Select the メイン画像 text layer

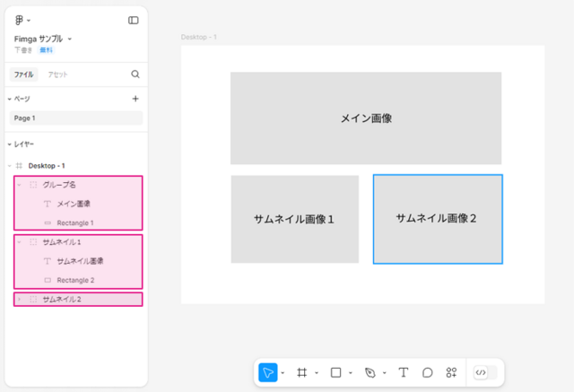(78, 204)
